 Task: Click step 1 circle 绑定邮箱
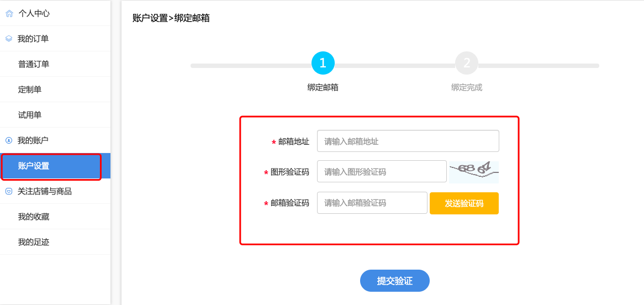point(323,63)
